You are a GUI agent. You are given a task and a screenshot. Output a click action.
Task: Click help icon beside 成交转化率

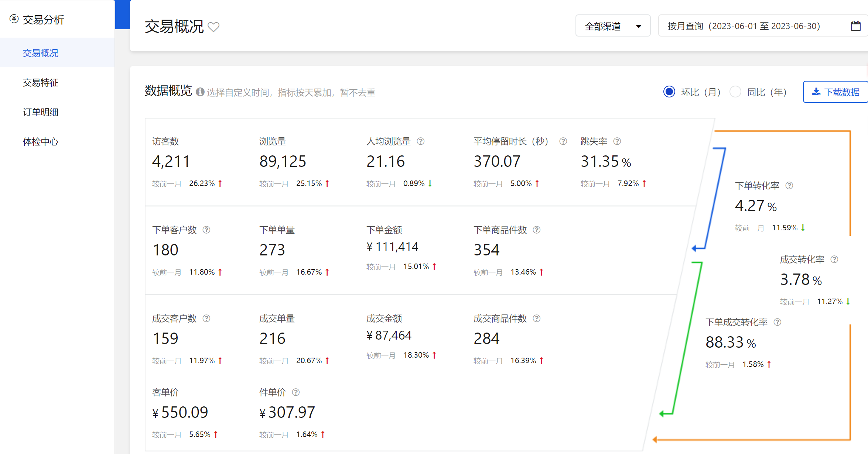[834, 259]
